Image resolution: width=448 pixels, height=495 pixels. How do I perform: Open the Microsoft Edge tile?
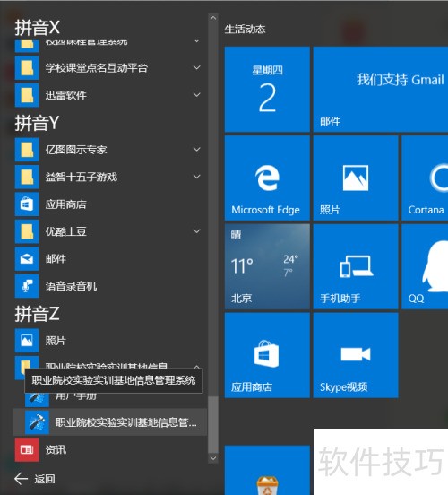point(267,178)
